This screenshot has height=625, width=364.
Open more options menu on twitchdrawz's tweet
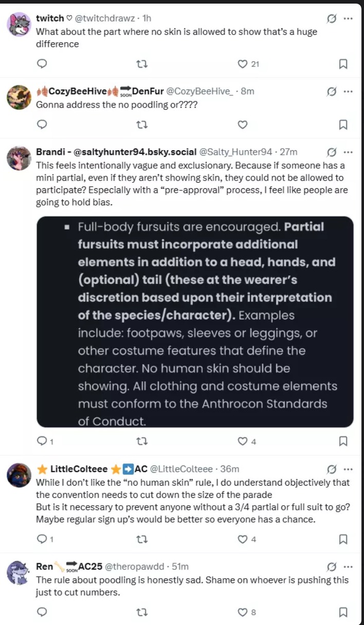(x=348, y=19)
